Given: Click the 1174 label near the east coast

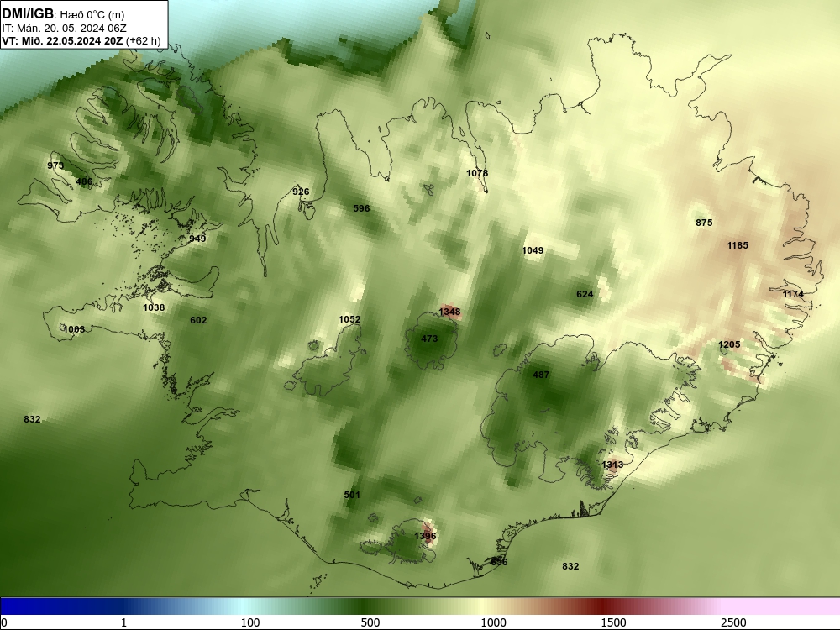Looking at the screenshot, I should [794, 294].
